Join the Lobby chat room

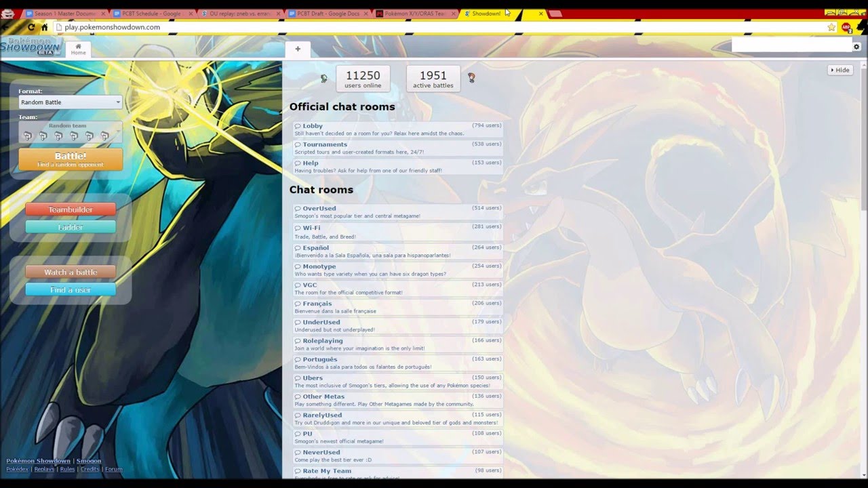coord(398,129)
